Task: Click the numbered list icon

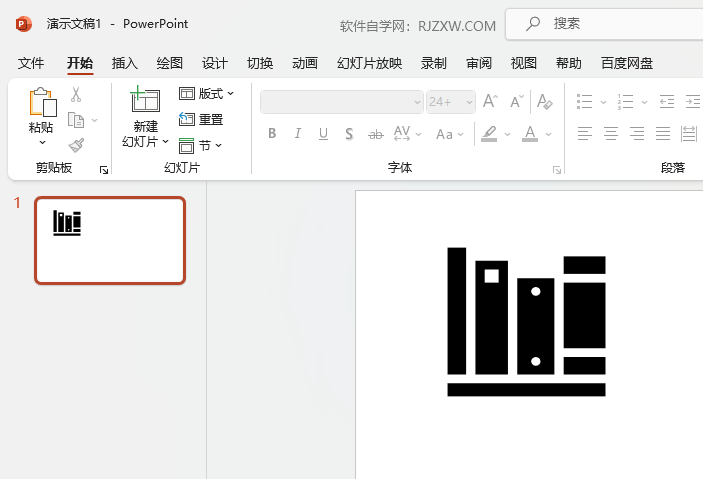Action: coord(625,101)
